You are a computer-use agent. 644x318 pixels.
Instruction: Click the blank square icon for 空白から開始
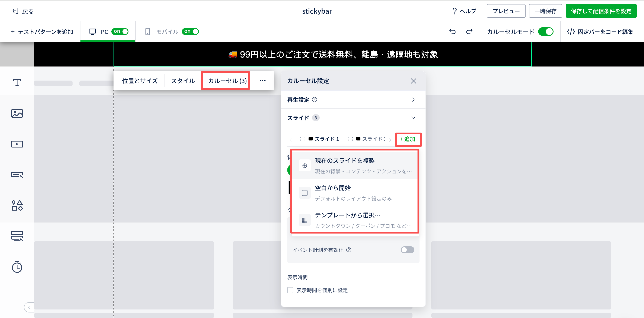click(305, 193)
